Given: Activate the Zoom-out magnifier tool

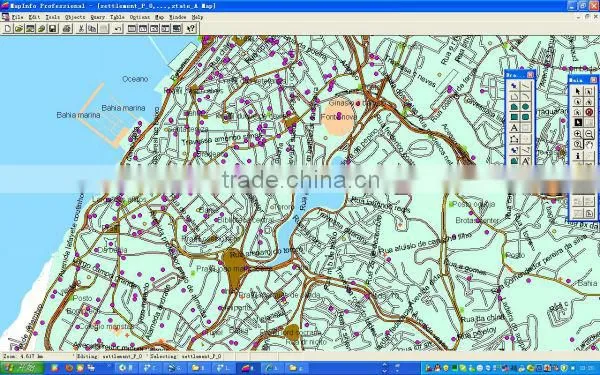Looking at the screenshot, I should [589, 134].
